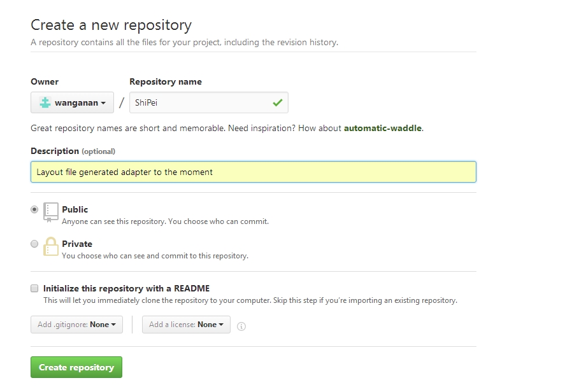Click the wanganan avatar icon
This screenshot has width=579, height=392.
click(x=45, y=102)
